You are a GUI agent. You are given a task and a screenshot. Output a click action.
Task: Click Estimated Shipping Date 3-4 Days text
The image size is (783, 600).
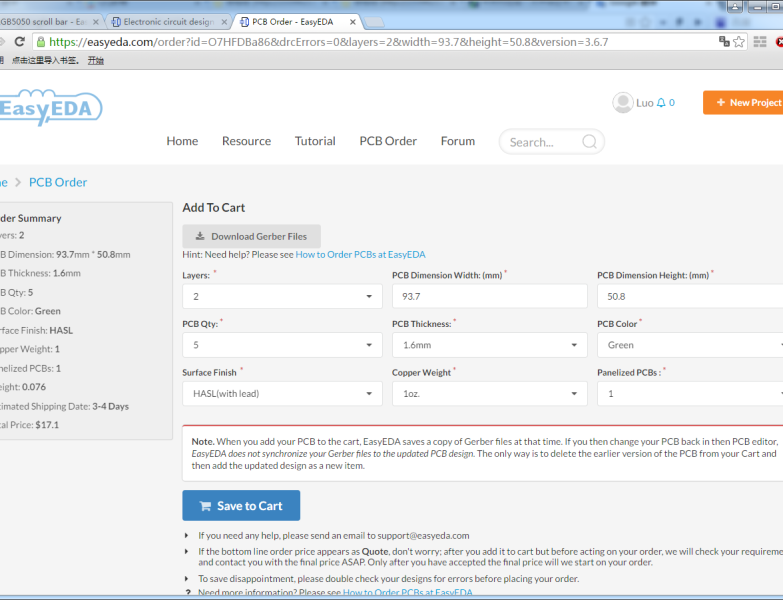tap(64, 406)
